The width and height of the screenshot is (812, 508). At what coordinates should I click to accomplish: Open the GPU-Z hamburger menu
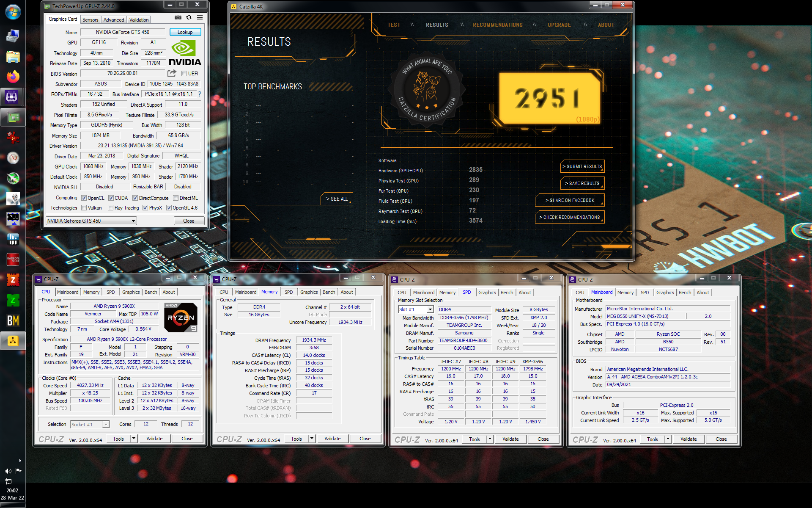[x=200, y=18]
